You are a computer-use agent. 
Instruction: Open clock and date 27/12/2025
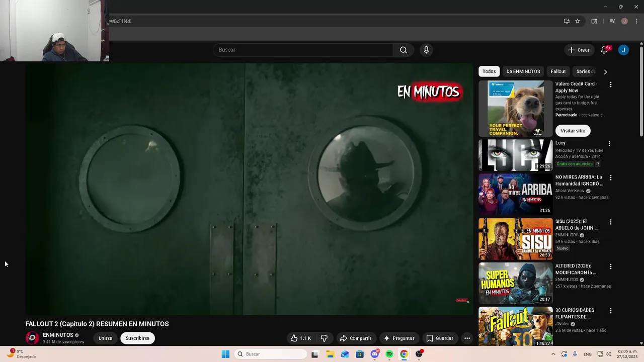[627, 354]
